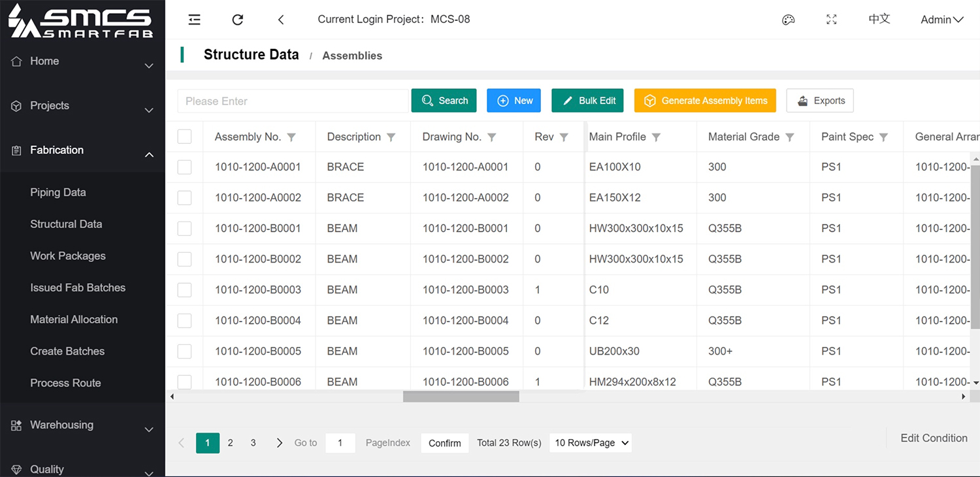This screenshot has height=477, width=980.
Task: Filter by Material Grade column icon
Action: coord(789,137)
